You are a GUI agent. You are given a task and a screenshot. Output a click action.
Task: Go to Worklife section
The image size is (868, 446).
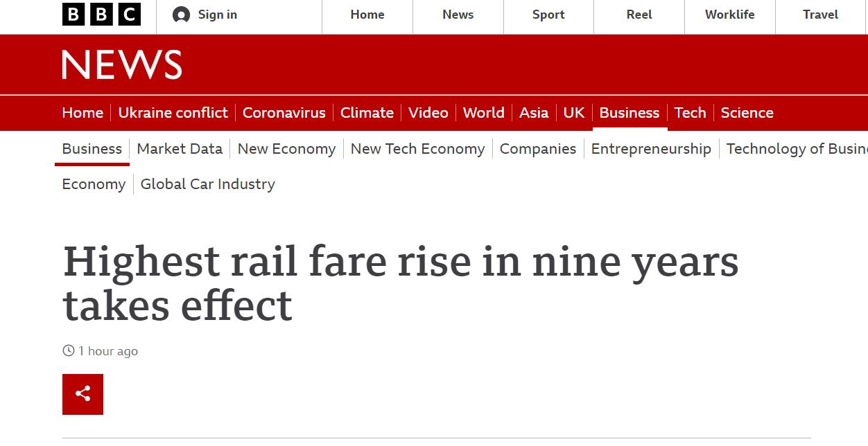tap(729, 15)
